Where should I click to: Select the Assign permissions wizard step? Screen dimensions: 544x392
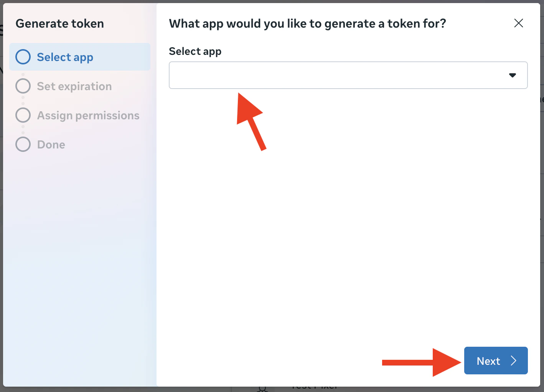pyautogui.click(x=88, y=115)
